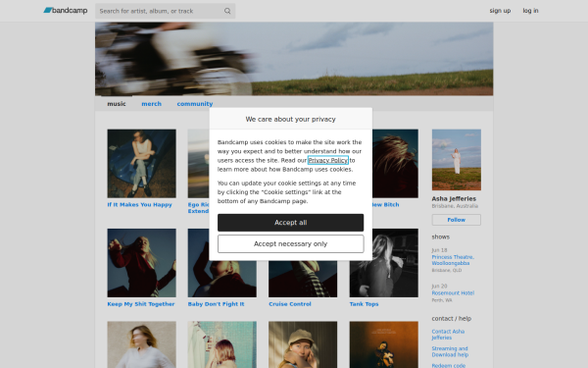This screenshot has height=368, width=588.
Task: Open the Rosemount Hotel show link
Action: coord(453,292)
